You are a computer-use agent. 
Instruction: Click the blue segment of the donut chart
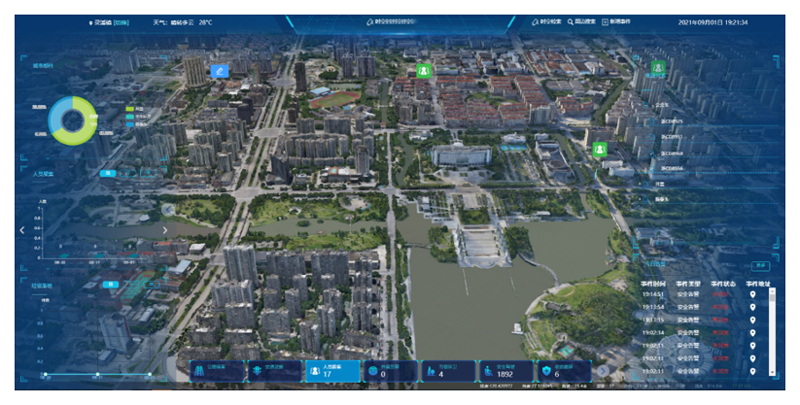point(57,115)
